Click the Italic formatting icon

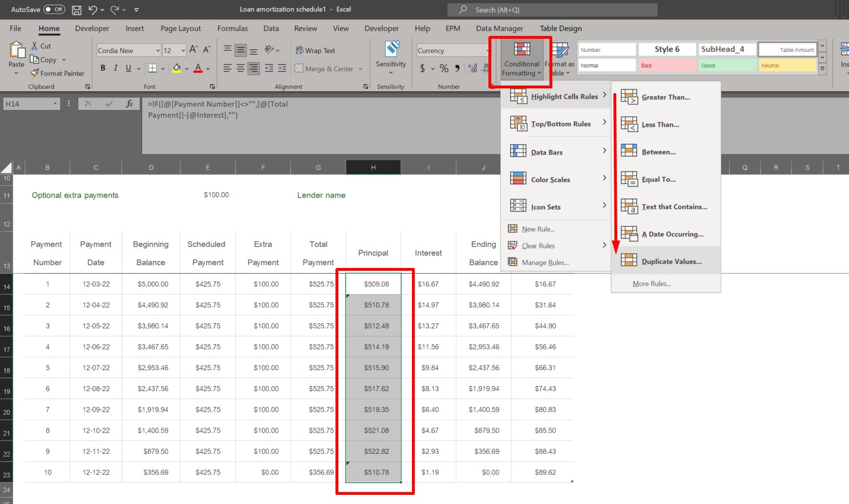(x=115, y=68)
